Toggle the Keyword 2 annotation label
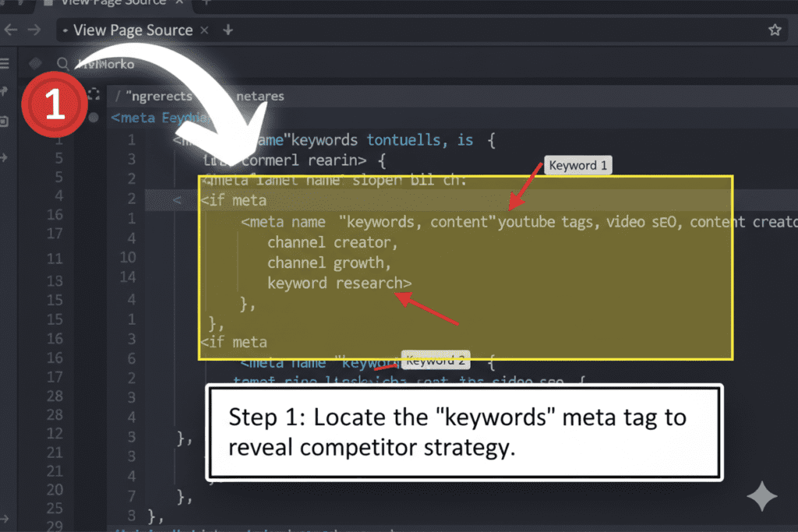 pyautogui.click(x=435, y=360)
